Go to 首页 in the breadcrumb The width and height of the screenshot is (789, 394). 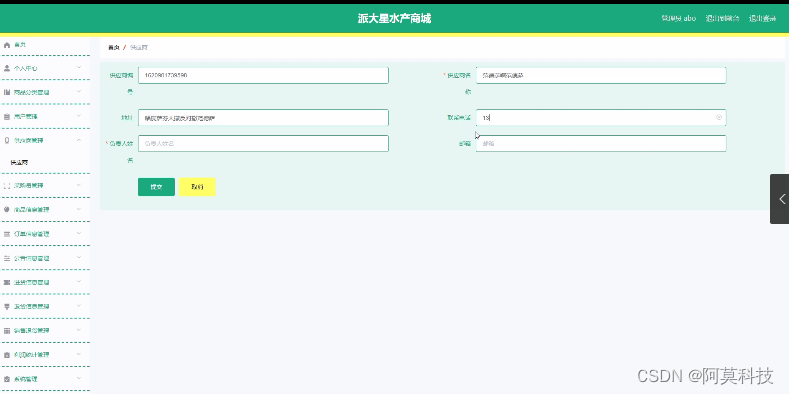[114, 47]
